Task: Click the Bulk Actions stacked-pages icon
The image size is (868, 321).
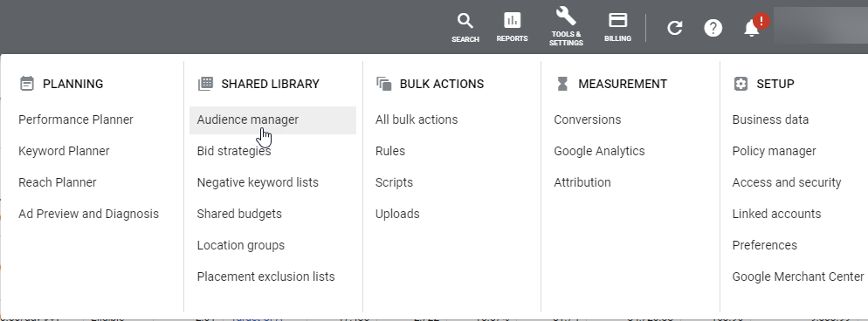Action: pos(384,84)
